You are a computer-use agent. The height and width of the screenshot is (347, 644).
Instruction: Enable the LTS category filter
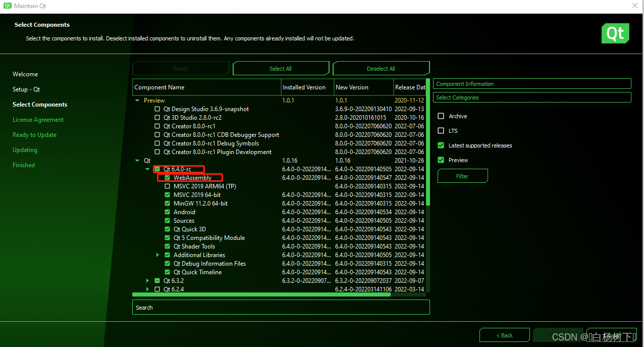coord(441,131)
